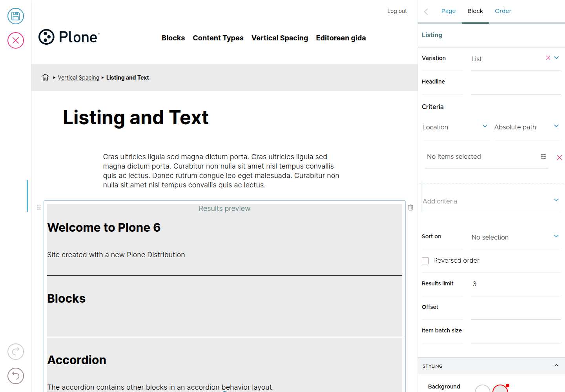The image size is (565, 392).
Task: Open the Blocks navigation menu
Action: click(x=173, y=38)
